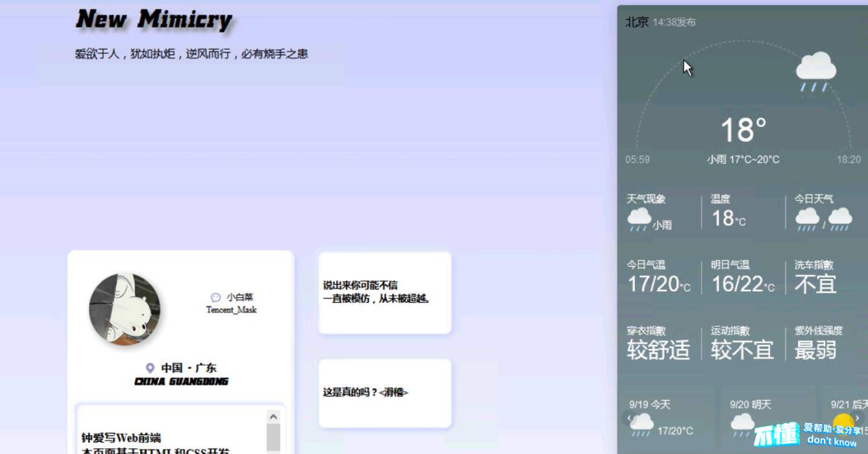Click the 较不宜 value under 运动指数

point(742,350)
